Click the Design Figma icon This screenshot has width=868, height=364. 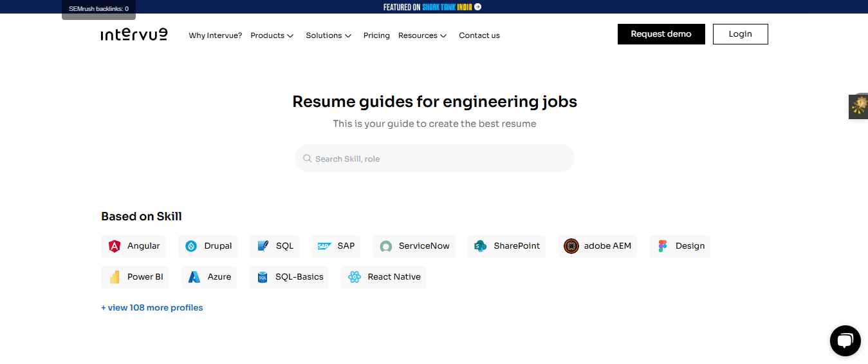(x=662, y=246)
